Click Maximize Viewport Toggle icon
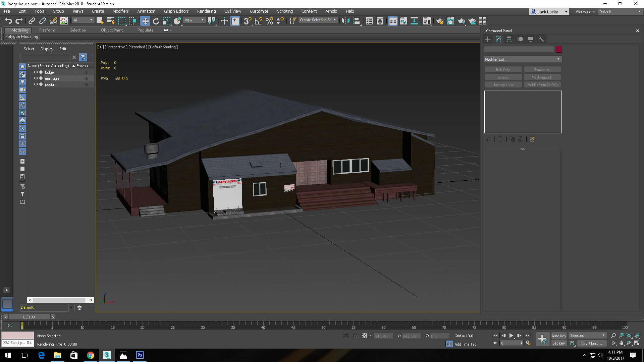 tap(637, 343)
